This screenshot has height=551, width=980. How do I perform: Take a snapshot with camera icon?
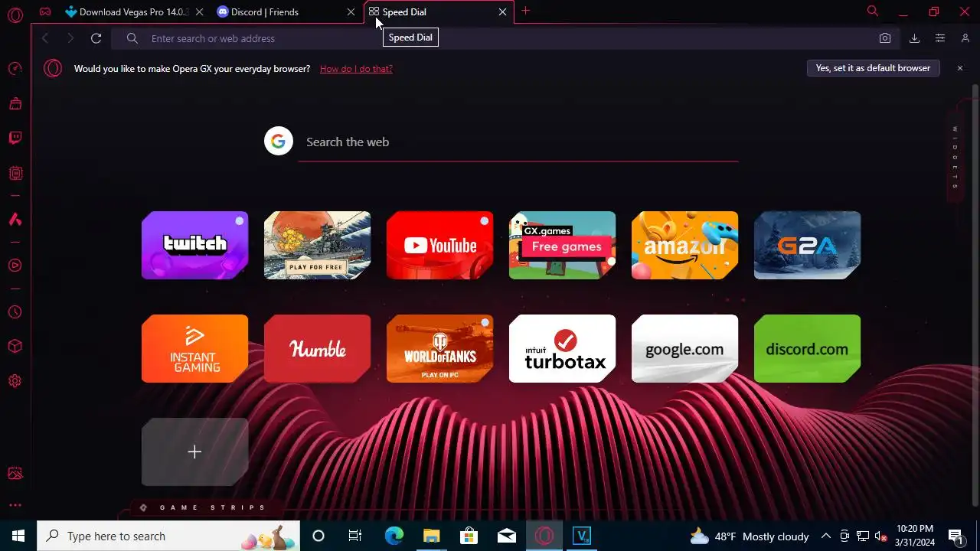(x=885, y=38)
